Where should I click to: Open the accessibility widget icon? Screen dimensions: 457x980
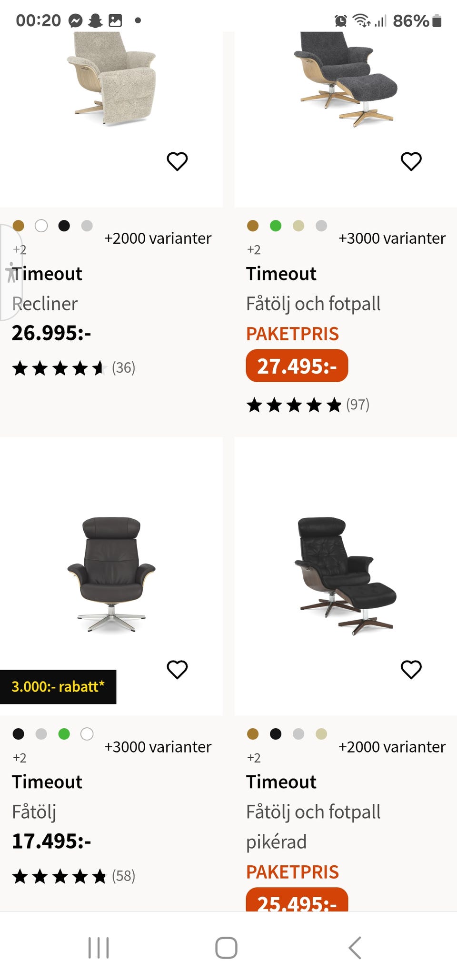point(11,273)
